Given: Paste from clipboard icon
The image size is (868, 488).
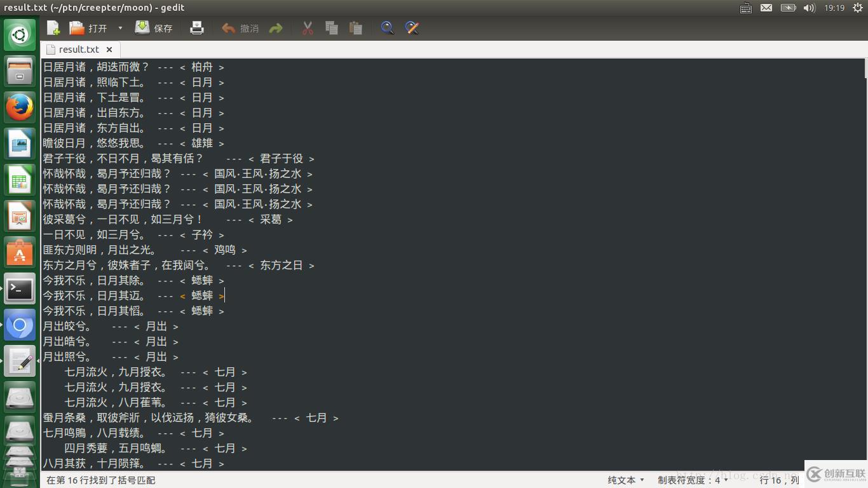Looking at the screenshot, I should 356,28.
